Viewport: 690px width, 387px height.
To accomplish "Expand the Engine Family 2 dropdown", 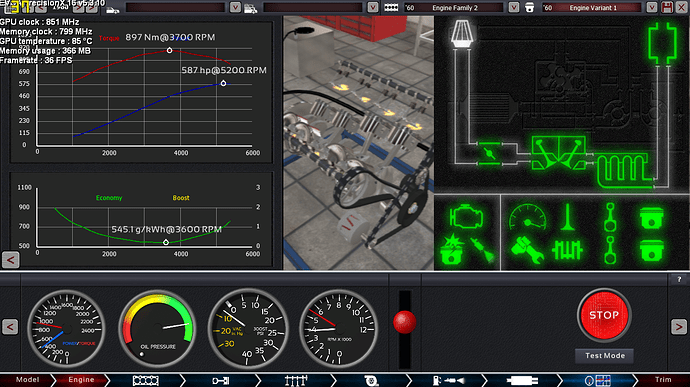I will (x=514, y=7).
